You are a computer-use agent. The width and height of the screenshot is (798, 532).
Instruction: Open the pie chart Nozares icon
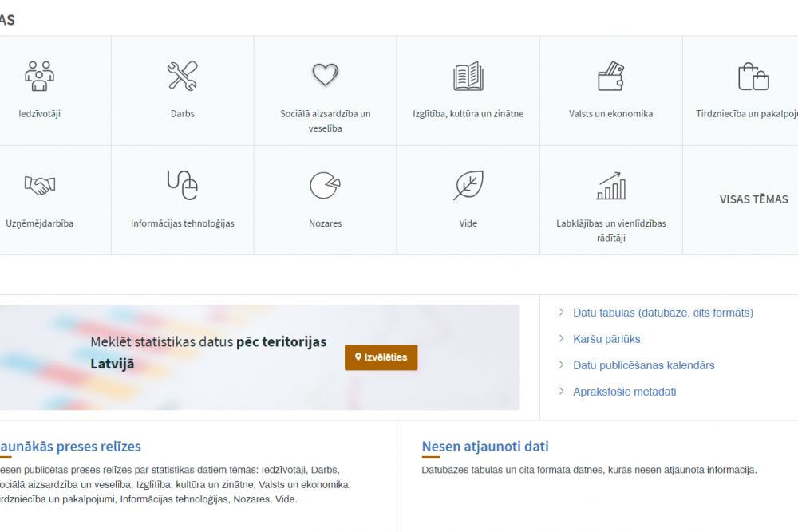coord(326,185)
